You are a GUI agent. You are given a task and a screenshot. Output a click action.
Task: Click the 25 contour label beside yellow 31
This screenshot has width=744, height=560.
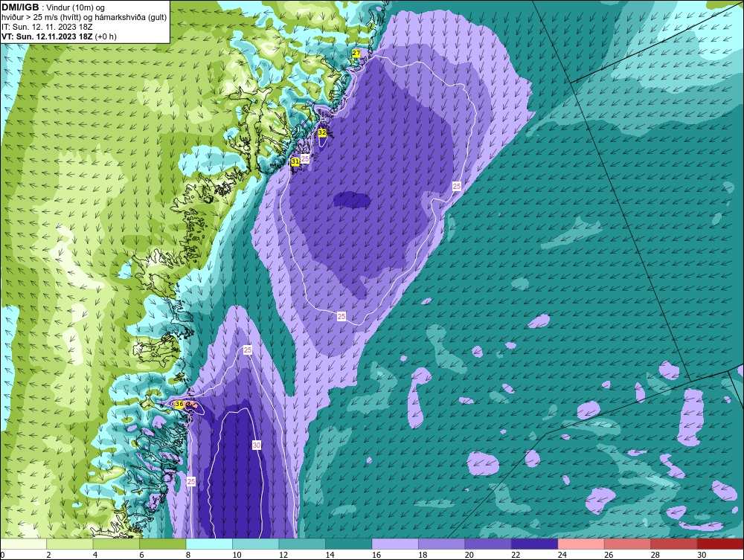305,158
